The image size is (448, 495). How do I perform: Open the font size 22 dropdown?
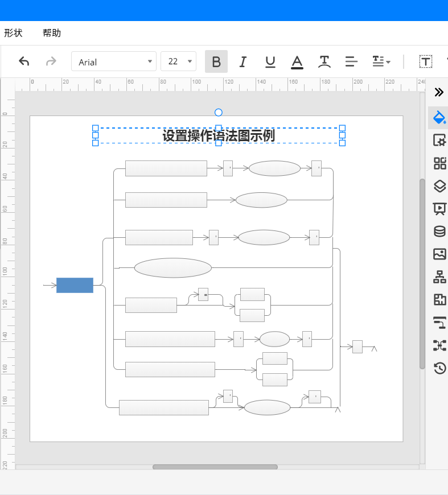click(x=178, y=61)
